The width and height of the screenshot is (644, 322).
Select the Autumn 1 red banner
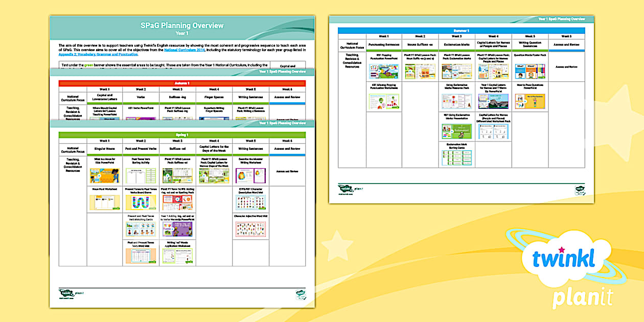[x=182, y=83]
